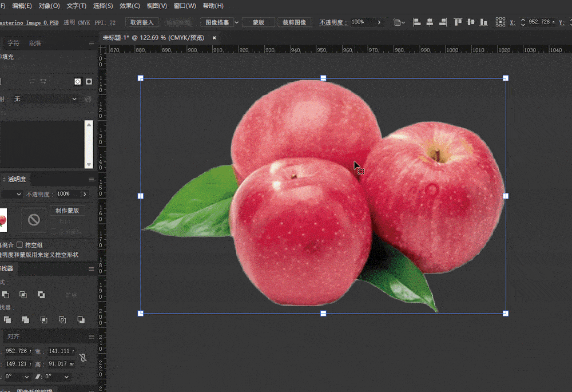The image size is (572, 392).
Task: Open the blending mode dropdown in 透明度 panel
Action: click(11, 194)
